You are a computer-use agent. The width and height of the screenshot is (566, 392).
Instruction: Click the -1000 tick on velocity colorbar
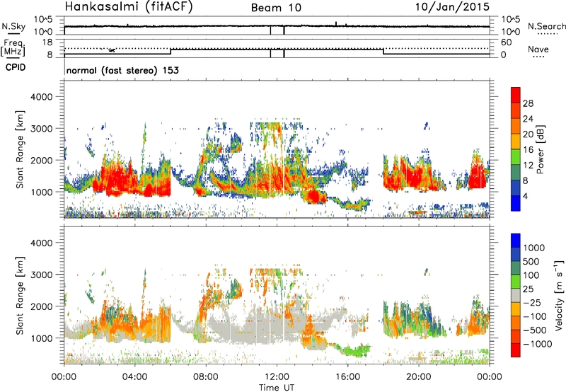click(x=538, y=344)
